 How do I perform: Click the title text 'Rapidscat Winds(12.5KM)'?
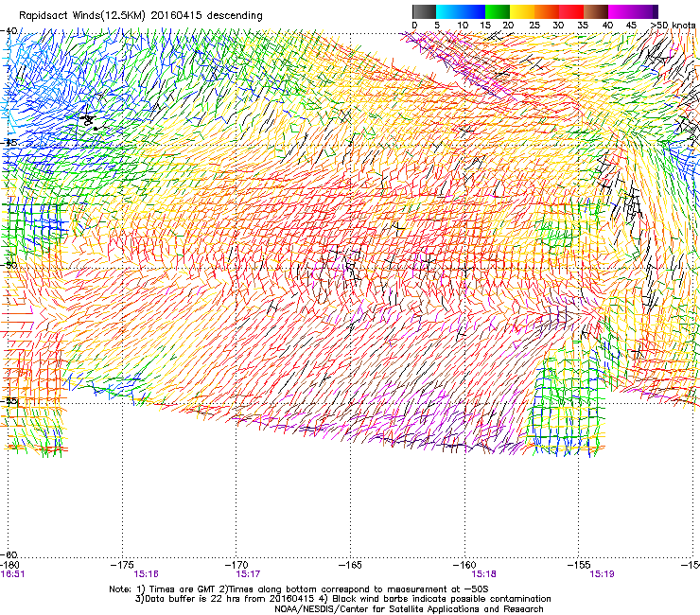82,16
